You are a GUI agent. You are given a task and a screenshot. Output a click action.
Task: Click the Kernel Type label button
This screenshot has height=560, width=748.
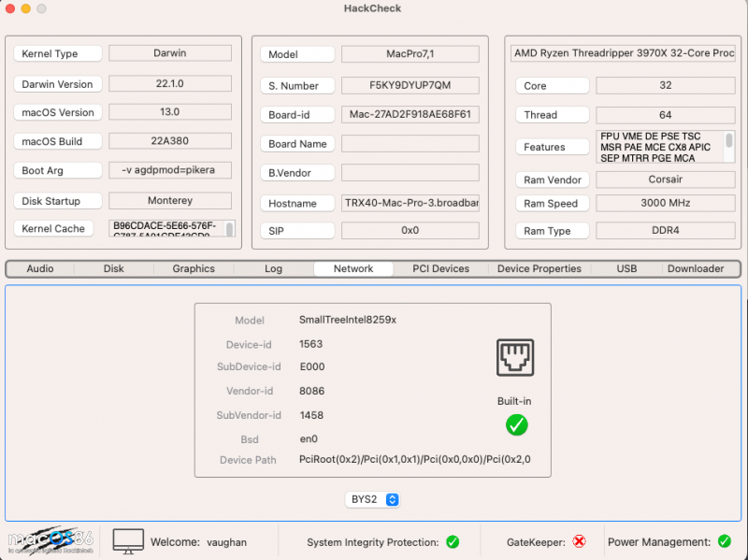pyautogui.click(x=57, y=53)
